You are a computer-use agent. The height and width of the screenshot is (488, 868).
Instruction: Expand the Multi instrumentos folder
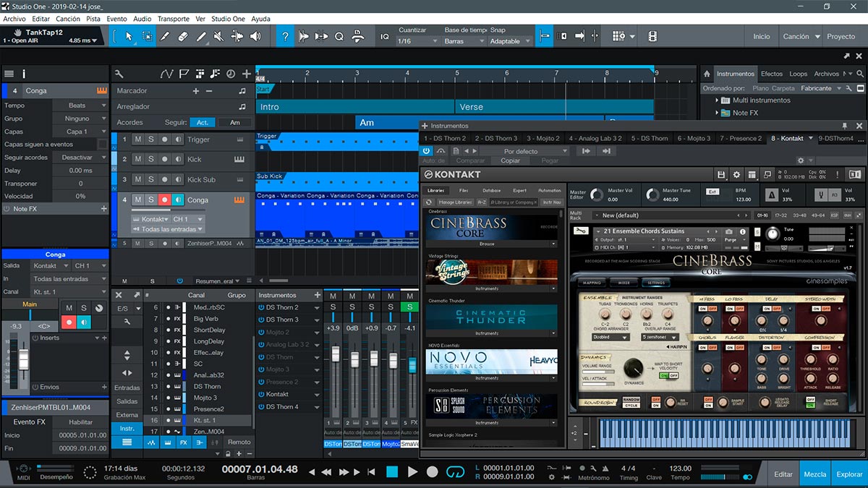(x=717, y=100)
